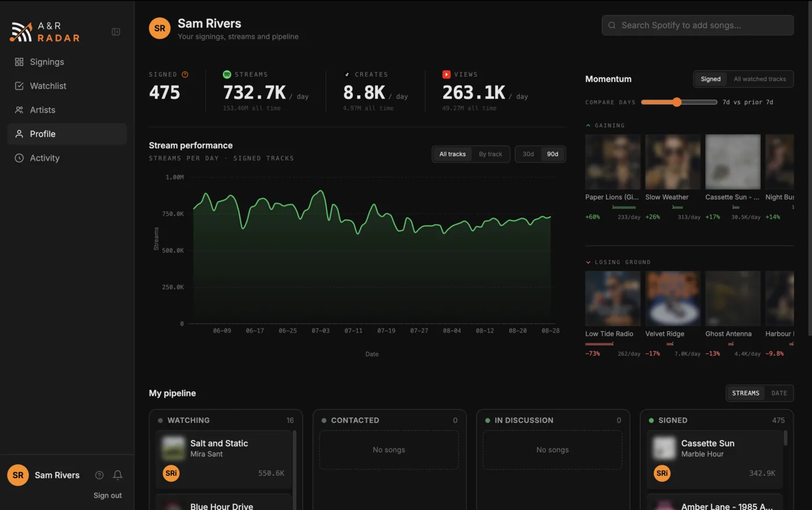Click the Artists people icon
This screenshot has width=812, height=510.
[x=19, y=110]
